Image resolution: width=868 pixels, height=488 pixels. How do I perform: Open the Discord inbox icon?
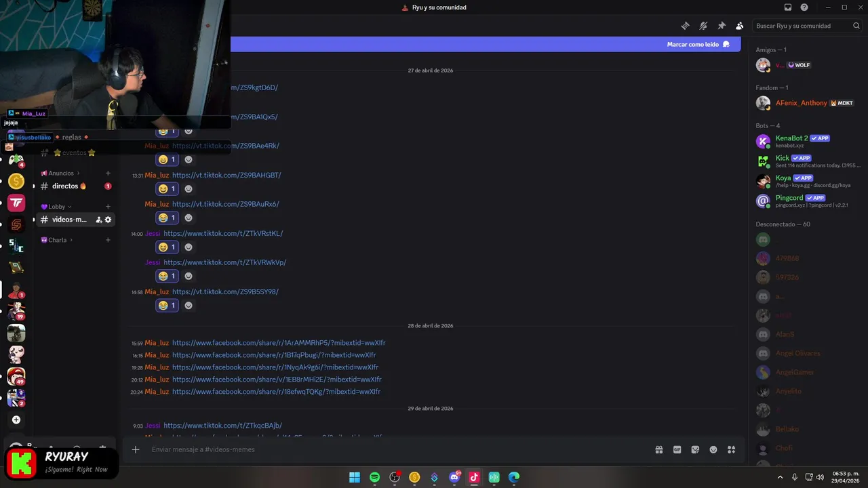[x=788, y=7]
